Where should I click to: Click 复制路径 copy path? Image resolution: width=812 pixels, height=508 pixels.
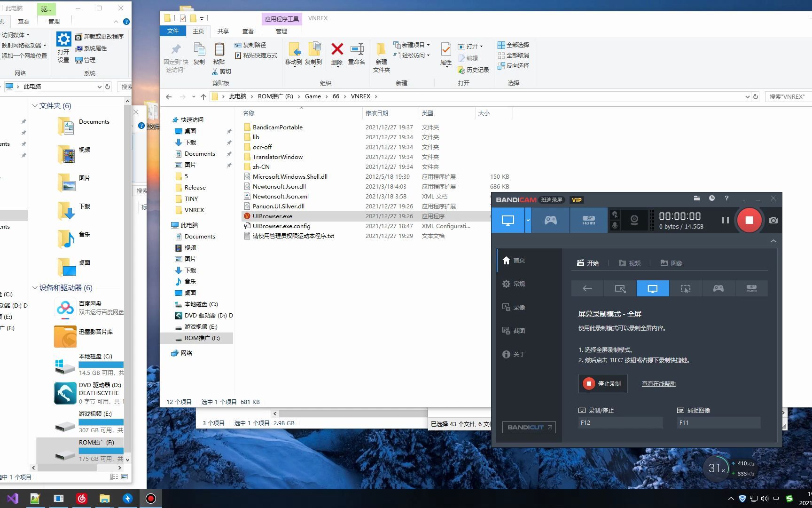point(250,45)
